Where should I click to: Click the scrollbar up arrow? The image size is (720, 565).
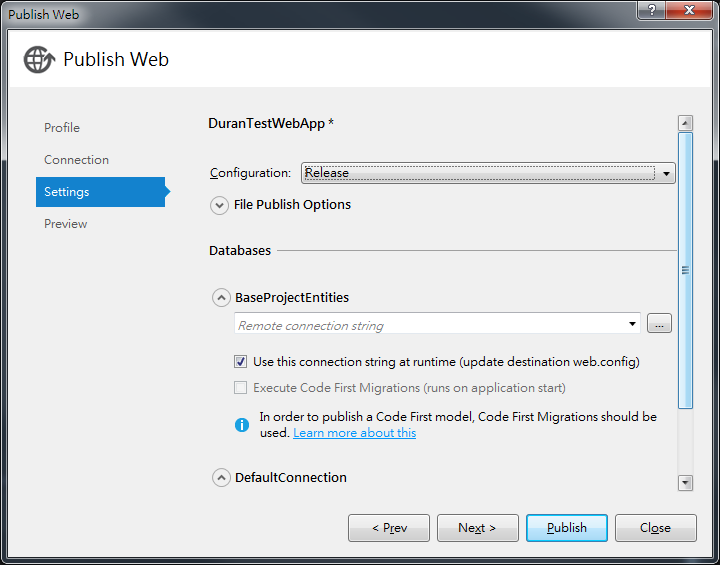pos(685,123)
